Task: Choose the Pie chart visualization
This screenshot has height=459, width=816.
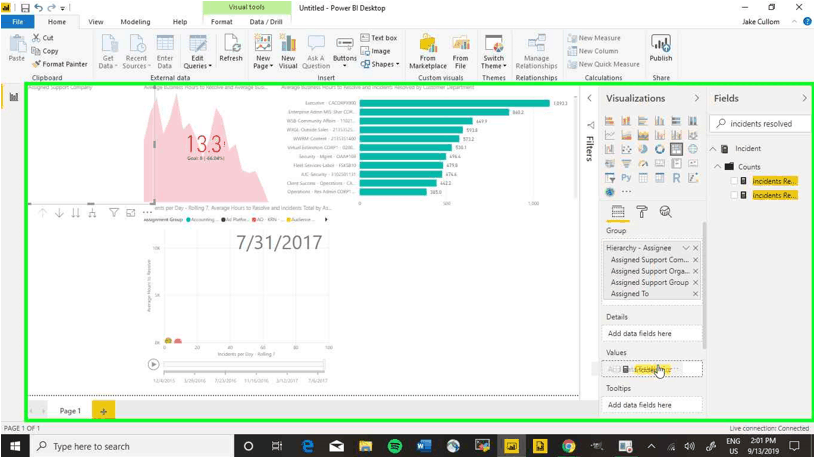Action: pyautogui.click(x=643, y=149)
